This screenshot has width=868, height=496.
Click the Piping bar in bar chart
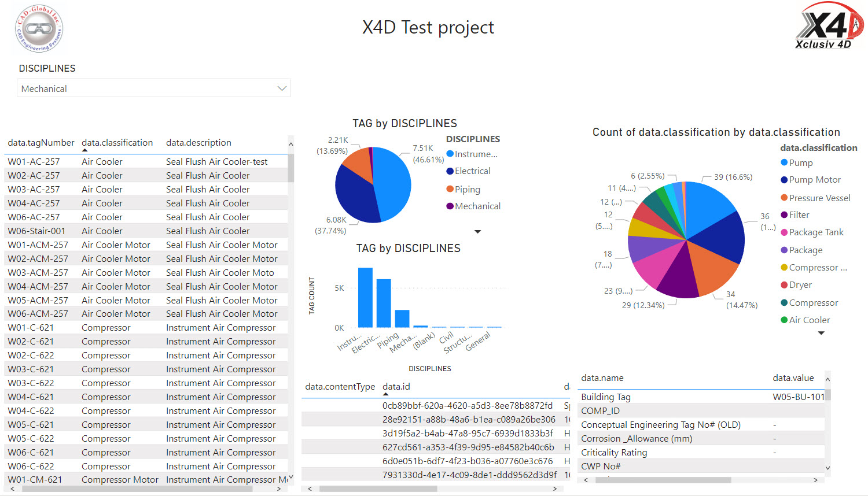[x=402, y=319]
